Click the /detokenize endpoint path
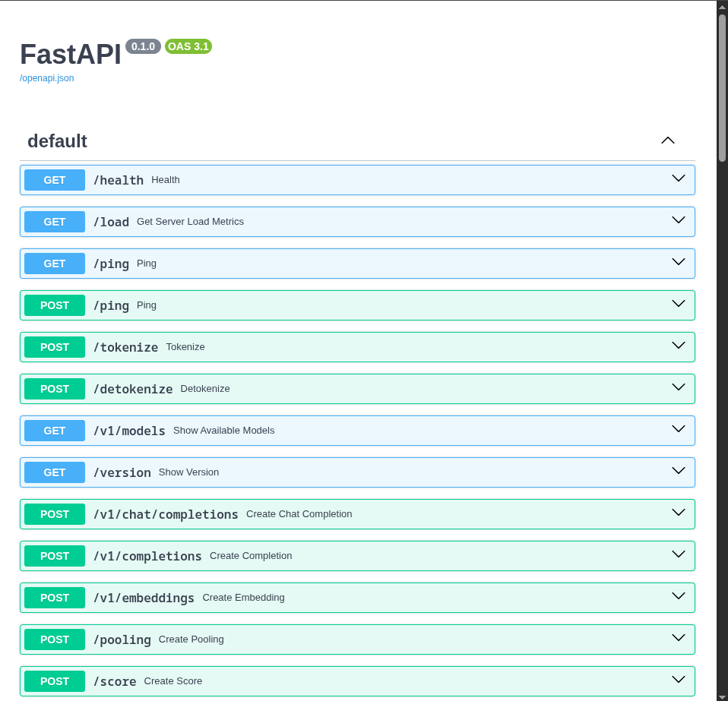The height and width of the screenshot is (701, 728). point(133,389)
